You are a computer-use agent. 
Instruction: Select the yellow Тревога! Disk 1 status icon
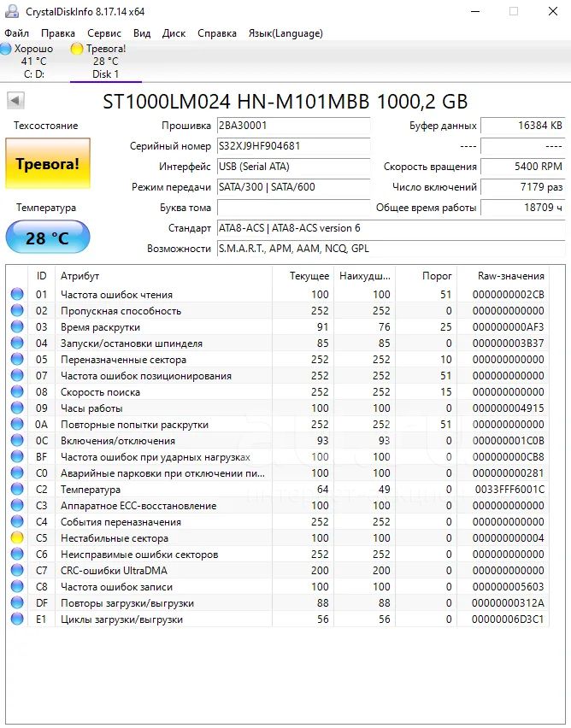pyautogui.click(x=77, y=49)
